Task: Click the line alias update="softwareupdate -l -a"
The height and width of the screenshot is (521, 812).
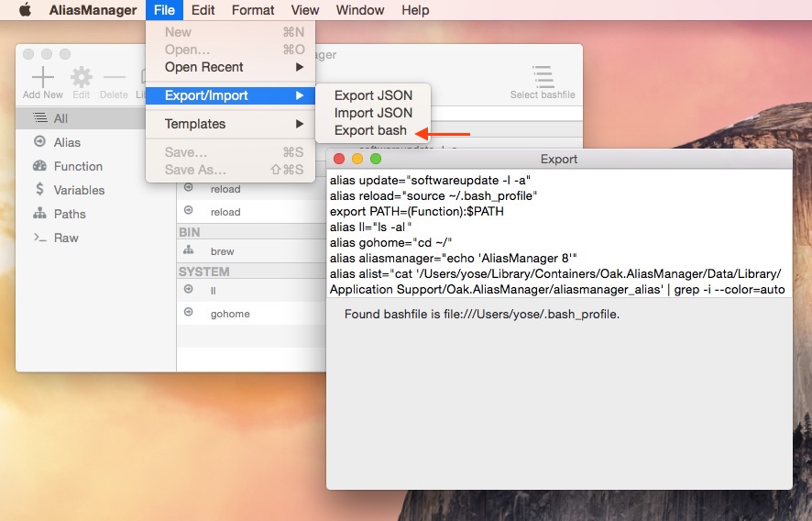Action: [x=431, y=181]
